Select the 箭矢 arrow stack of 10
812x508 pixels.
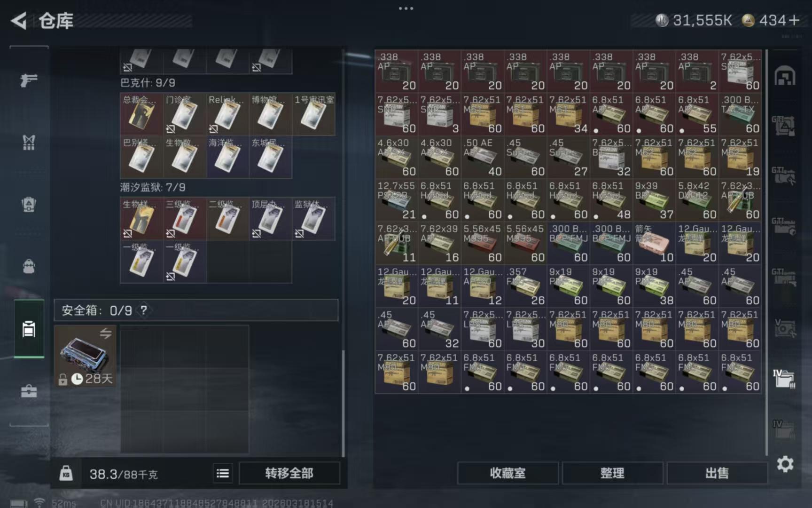coord(654,243)
